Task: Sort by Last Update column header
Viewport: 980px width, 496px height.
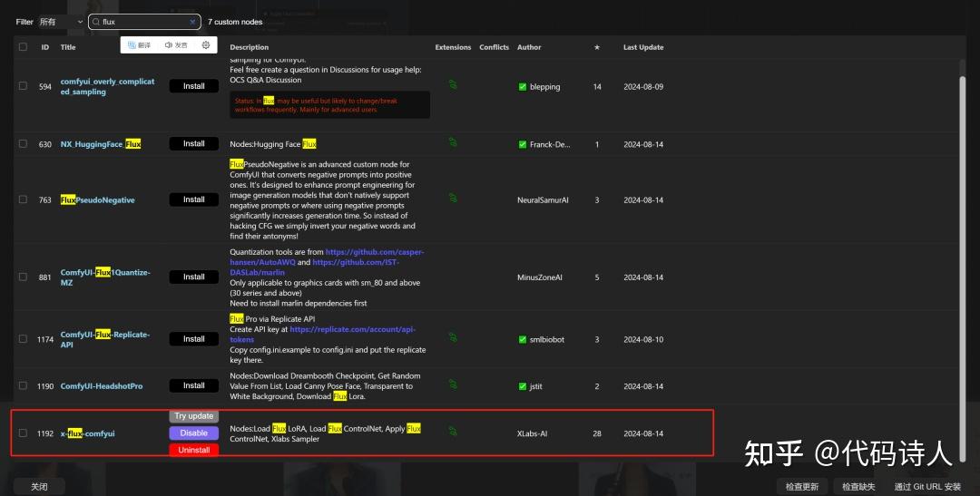Action: (x=643, y=47)
